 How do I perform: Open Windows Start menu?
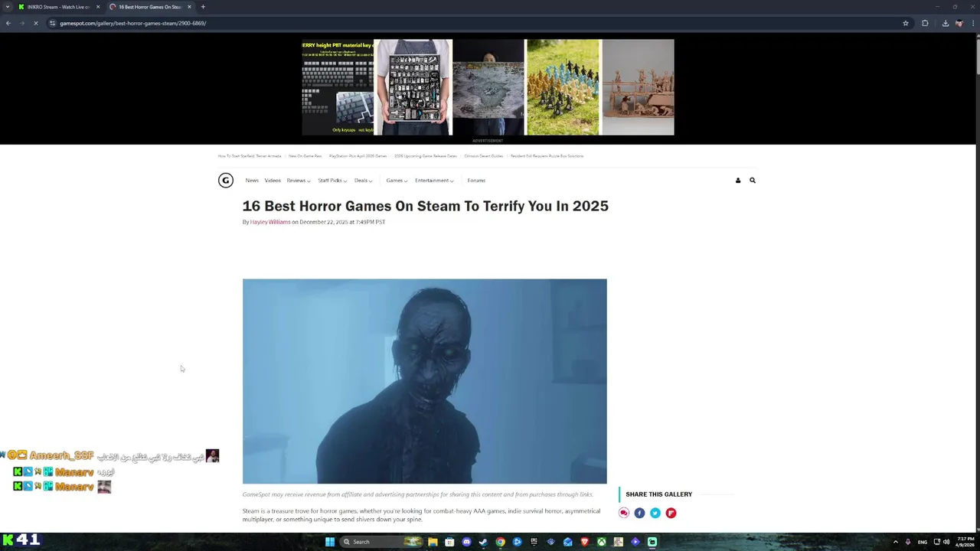(x=330, y=542)
